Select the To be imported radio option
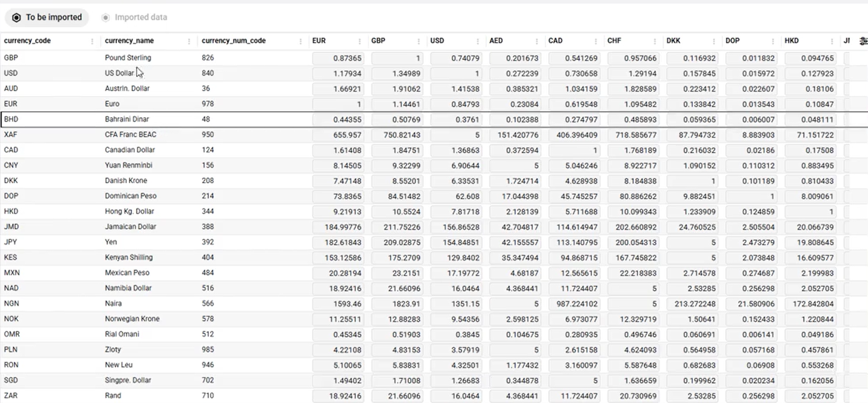The width and height of the screenshot is (868, 403). coord(17,17)
